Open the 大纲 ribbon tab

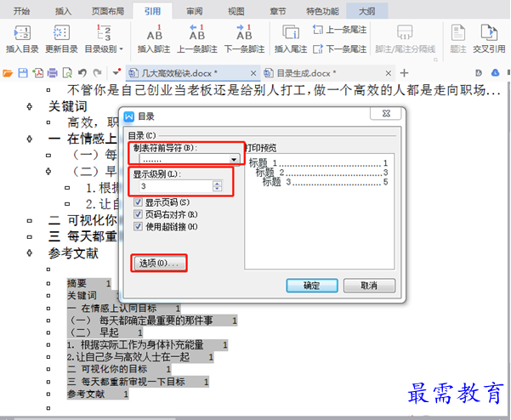pos(367,11)
